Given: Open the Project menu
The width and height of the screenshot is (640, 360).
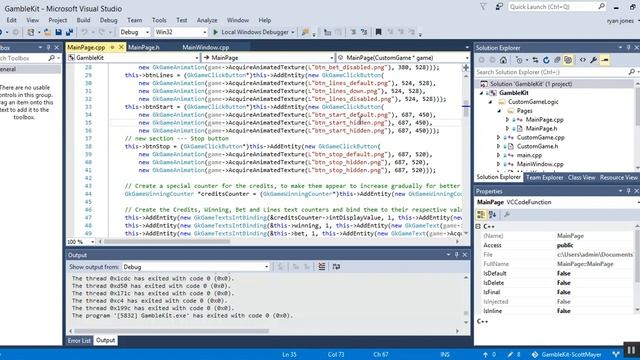Looking at the screenshot, I should pos(58,20).
